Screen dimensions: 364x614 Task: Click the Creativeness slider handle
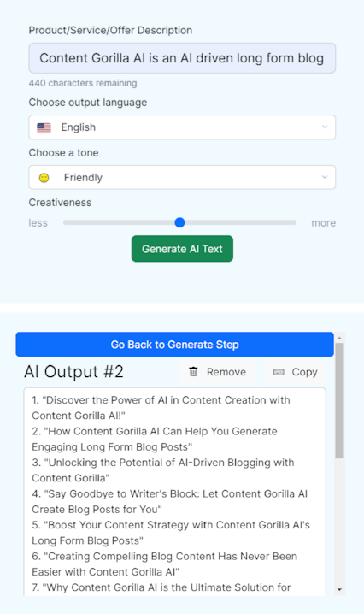coord(179,222)
